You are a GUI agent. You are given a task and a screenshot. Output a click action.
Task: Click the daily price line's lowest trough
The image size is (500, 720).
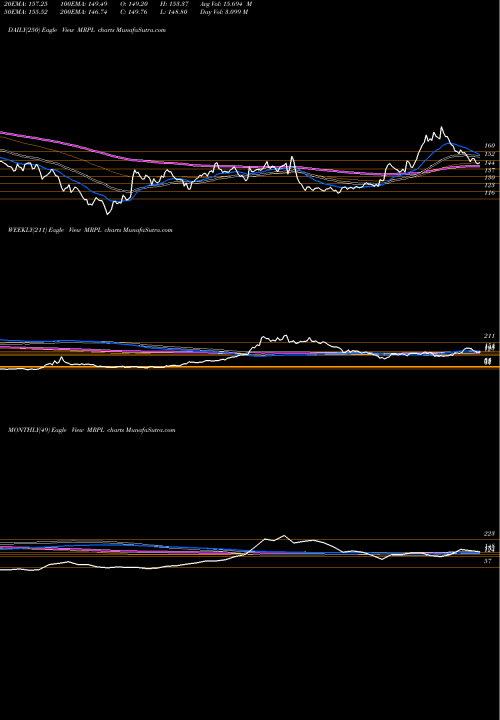(x=108, y=214)
